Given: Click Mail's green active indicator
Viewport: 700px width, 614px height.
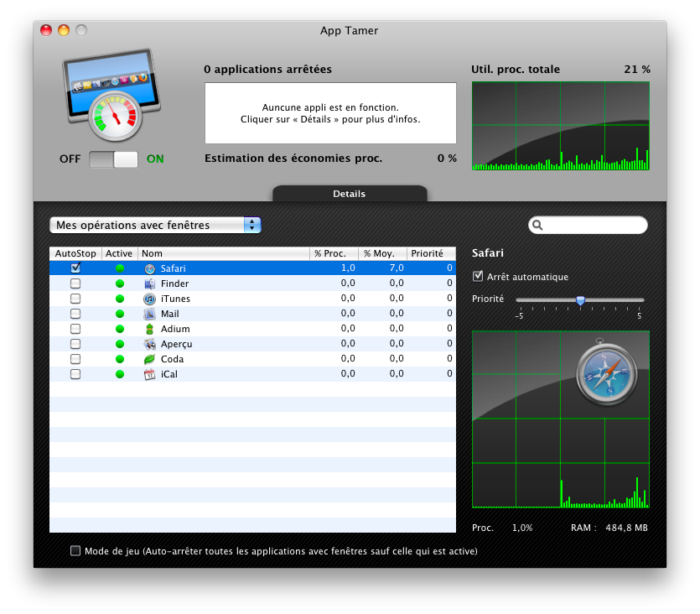Looking at the screenshot, I should click(120, 314).
